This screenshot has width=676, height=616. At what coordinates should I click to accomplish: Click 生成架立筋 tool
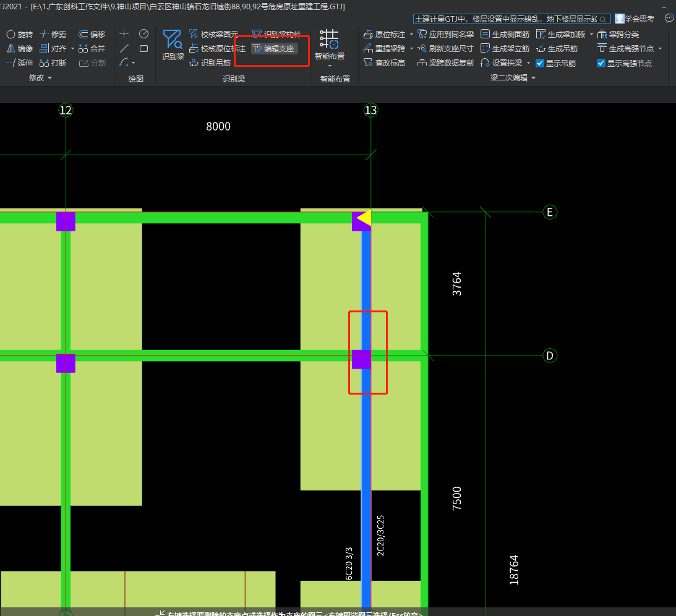[505, 48]
